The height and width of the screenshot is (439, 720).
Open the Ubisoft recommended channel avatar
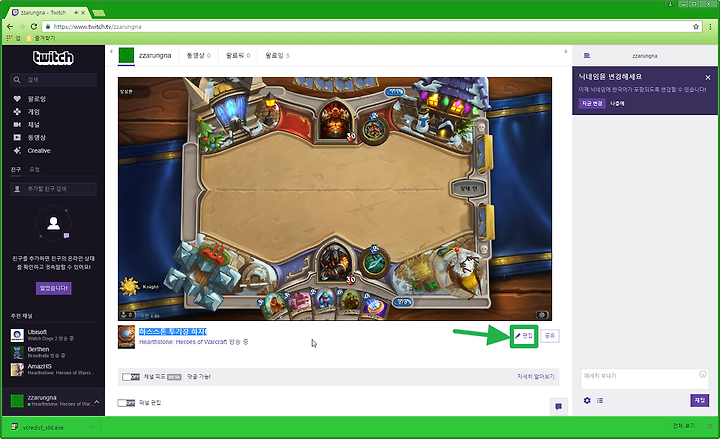point(17,335)
